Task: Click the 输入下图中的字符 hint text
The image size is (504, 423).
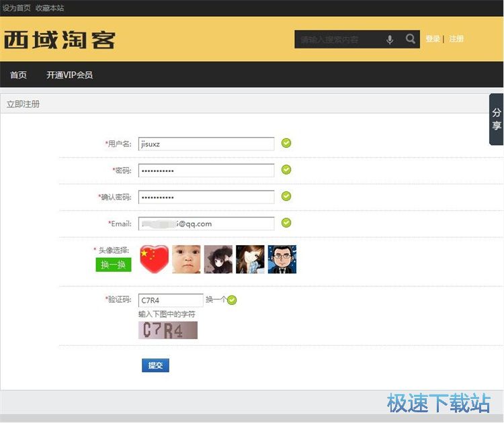Action: pyautogui.click(x=167, y=314)
